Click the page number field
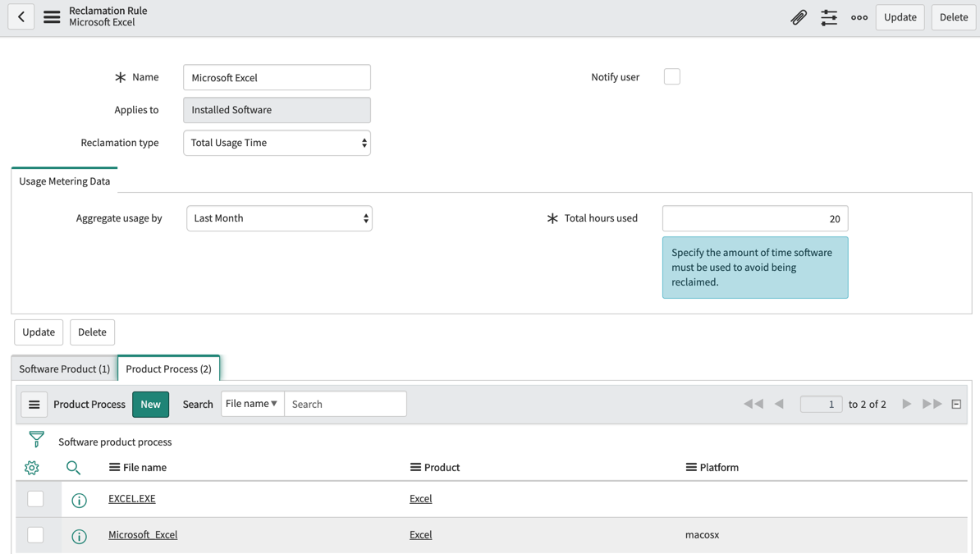This screenshot has width=980, height=554. (x=822, y=405)
